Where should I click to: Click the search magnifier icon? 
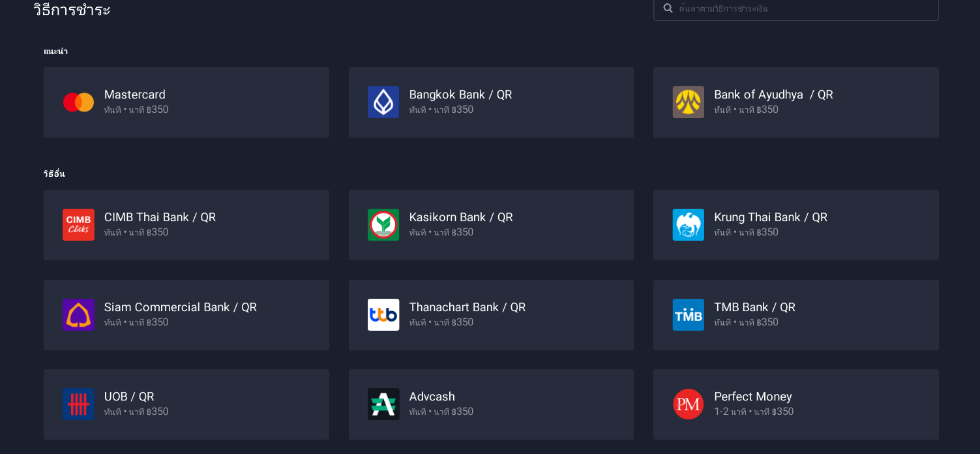(x=668, y=8)
